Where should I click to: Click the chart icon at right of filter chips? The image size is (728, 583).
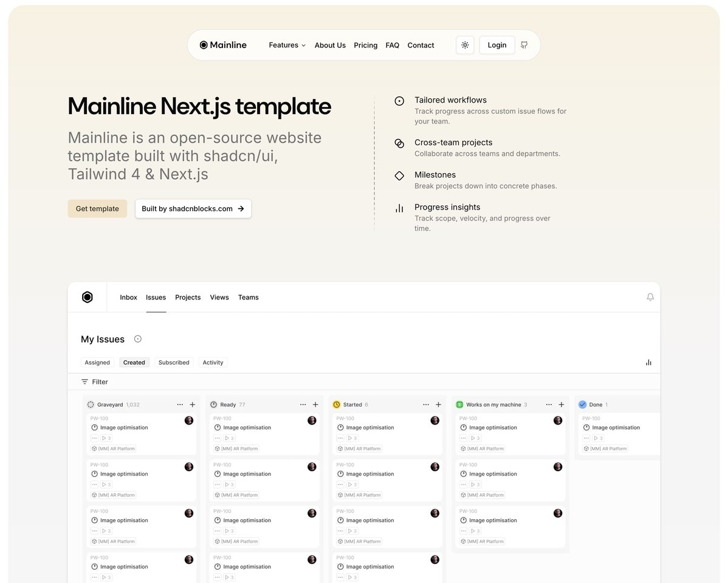[x=648, y=363]
